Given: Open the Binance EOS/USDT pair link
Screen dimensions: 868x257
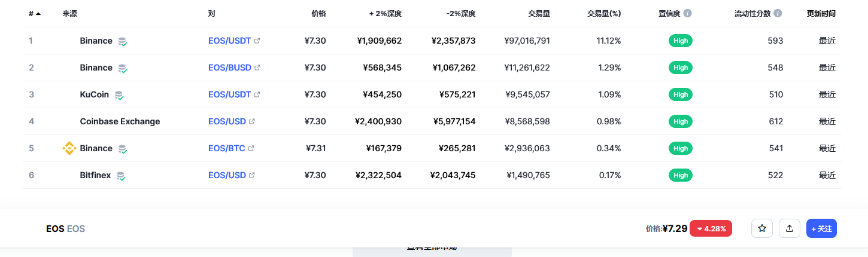Looking at the screenshot, I should pyautogui.click(x=230, y=41).
